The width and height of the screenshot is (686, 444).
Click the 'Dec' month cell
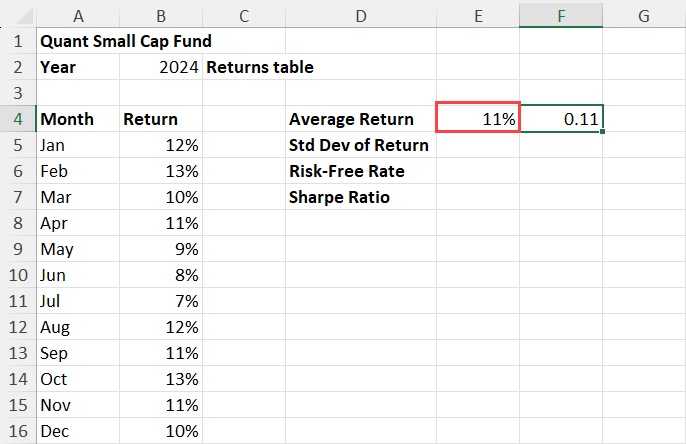tap(78, 431)
